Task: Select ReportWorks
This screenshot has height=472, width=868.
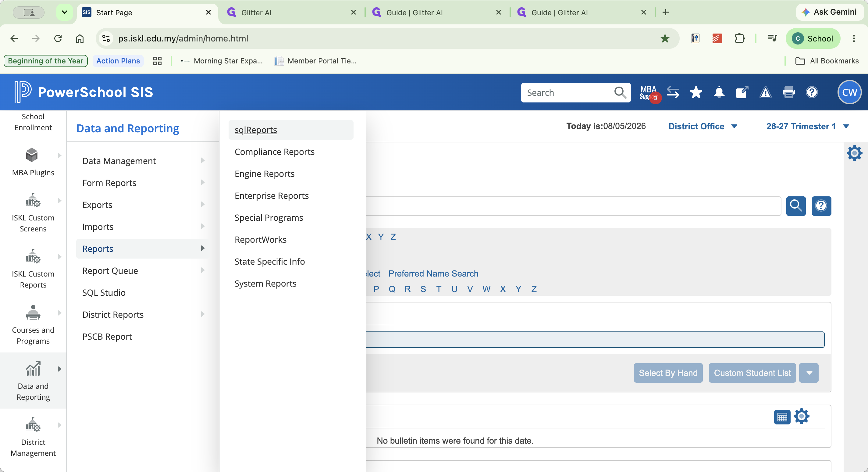Action: [261, 240]
